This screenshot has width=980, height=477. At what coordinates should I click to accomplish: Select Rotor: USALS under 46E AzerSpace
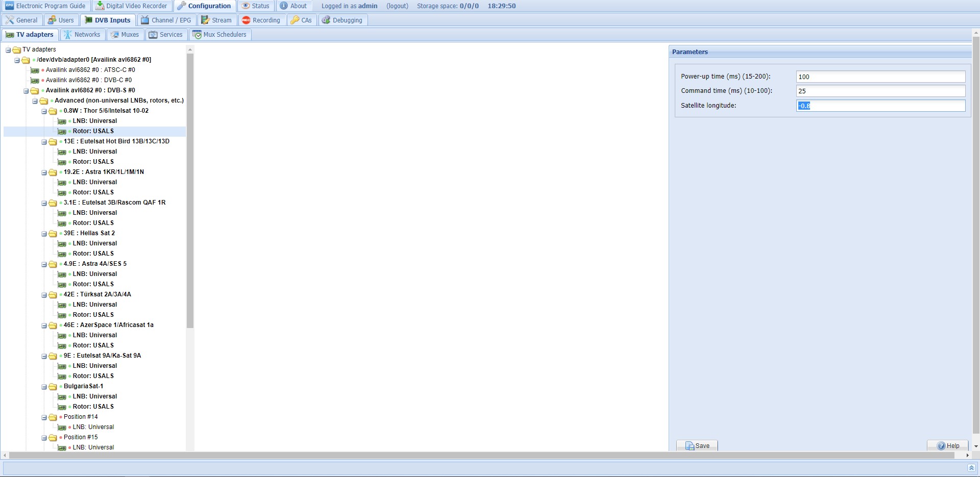93,345
